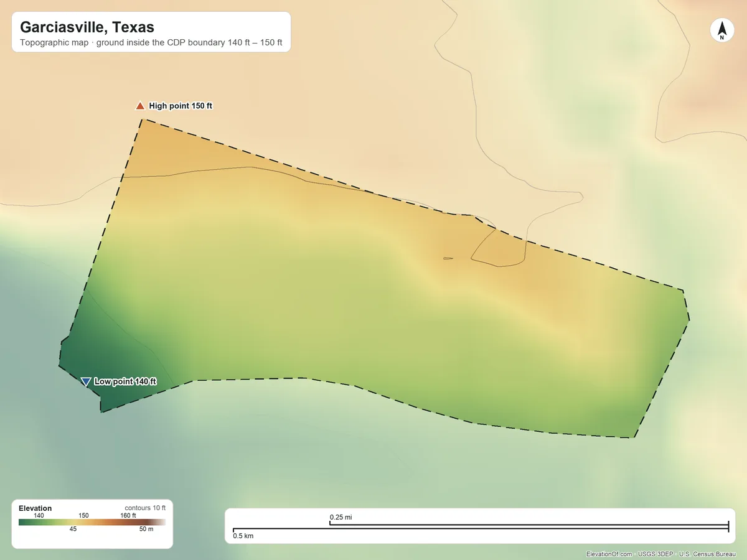Screen dimensions: 747x560
Task: Click the 'contours 10 ft' legend note
Action: (145, 508)
